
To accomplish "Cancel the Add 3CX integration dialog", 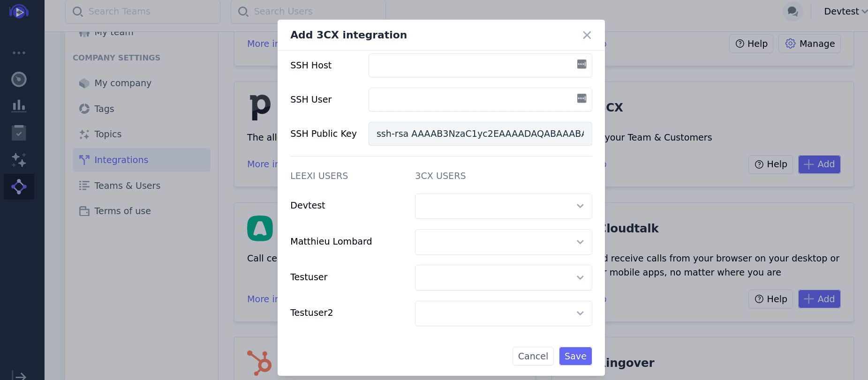I will point(533,356).
